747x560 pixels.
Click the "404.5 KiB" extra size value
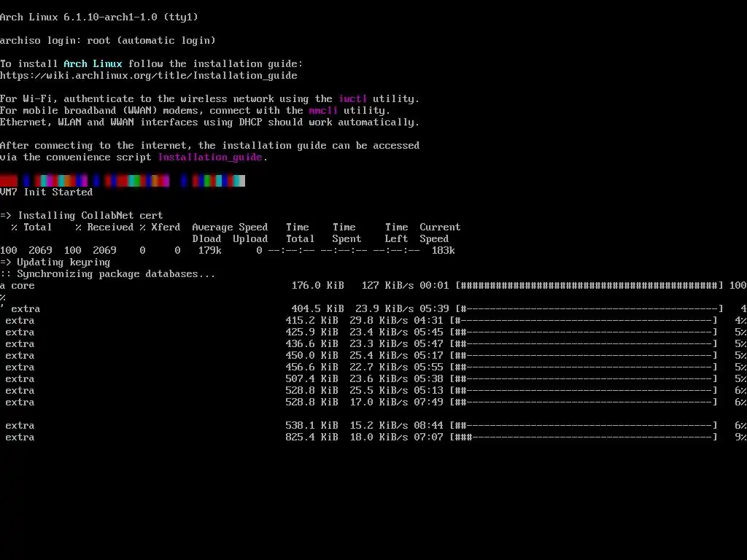(318, 309)
